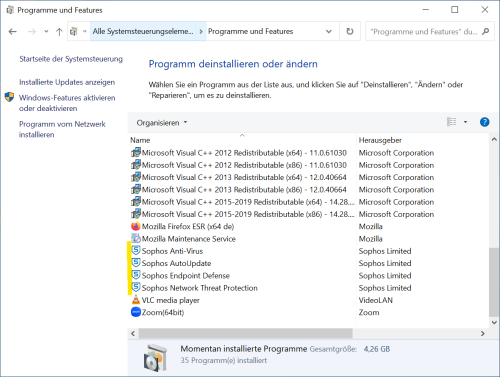The image size is (500, 377).
Task: Expand the address bar history dropdown
Action: (329, 31)
